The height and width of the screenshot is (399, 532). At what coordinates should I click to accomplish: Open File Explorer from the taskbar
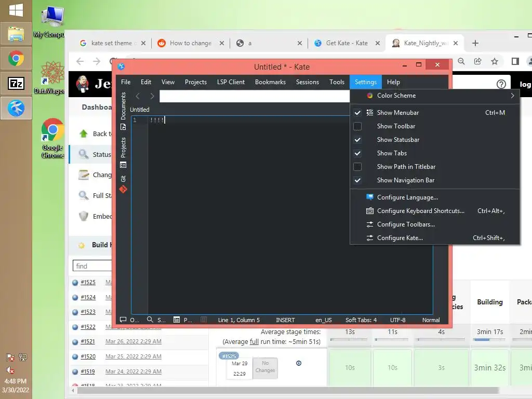[16, 34]
